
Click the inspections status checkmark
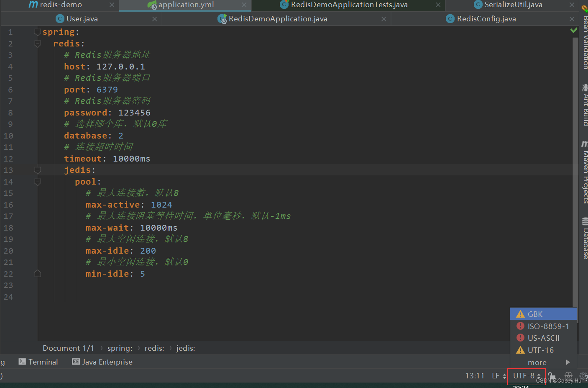[574, 30]
